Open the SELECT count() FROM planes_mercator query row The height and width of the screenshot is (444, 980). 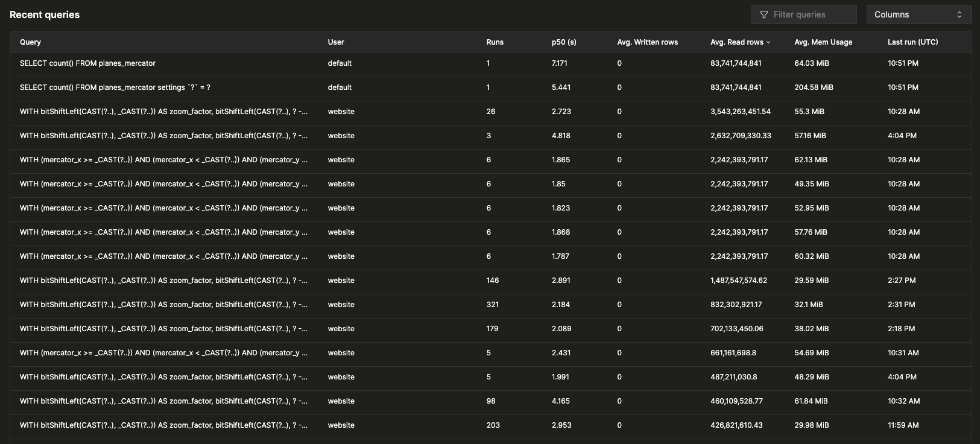87,63
